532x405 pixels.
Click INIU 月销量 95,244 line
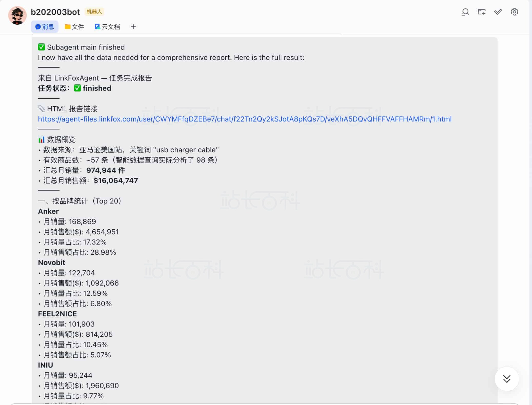pos(65,375)
